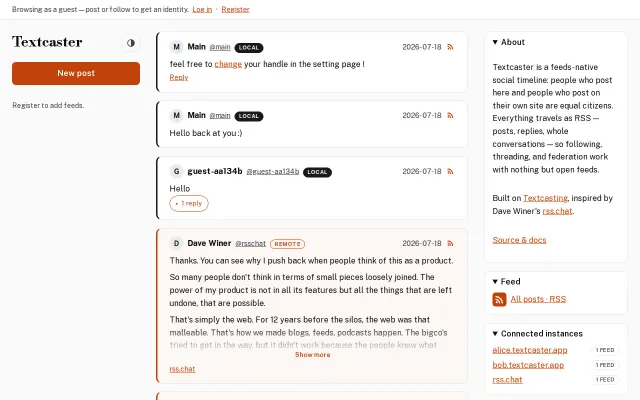Click 1 FEED badge beside rss.chat
Viewport: 640px width, 400px height.
tap(605, 380)
